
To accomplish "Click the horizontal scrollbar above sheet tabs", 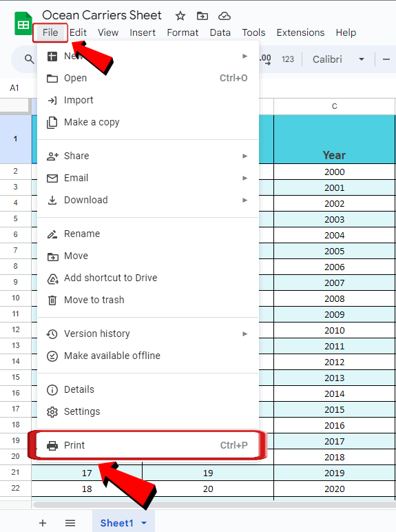I will coord(213,504).
